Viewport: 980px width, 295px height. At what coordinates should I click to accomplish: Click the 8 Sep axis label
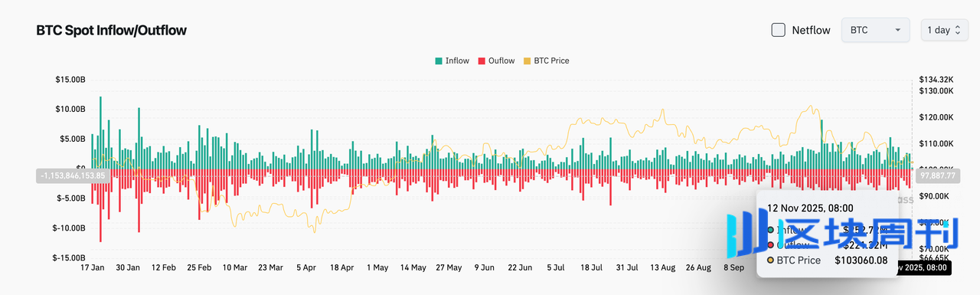[x=733, y=268]
